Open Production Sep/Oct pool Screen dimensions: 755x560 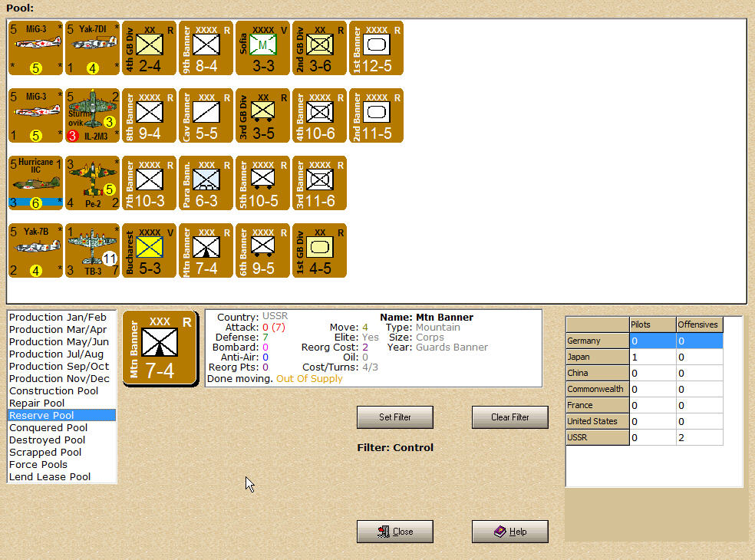[x=61, y=367]
